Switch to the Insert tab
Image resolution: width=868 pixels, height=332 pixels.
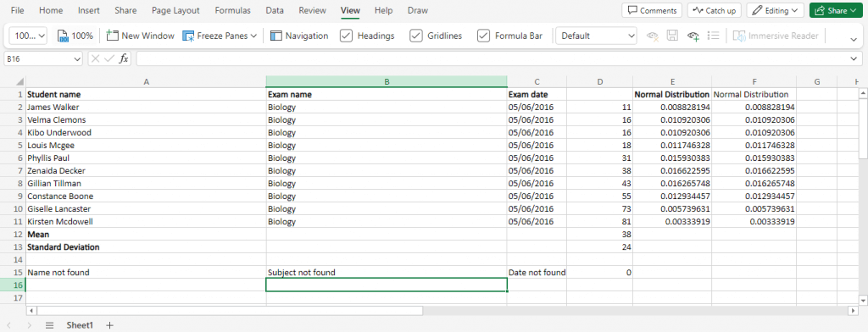88,10
